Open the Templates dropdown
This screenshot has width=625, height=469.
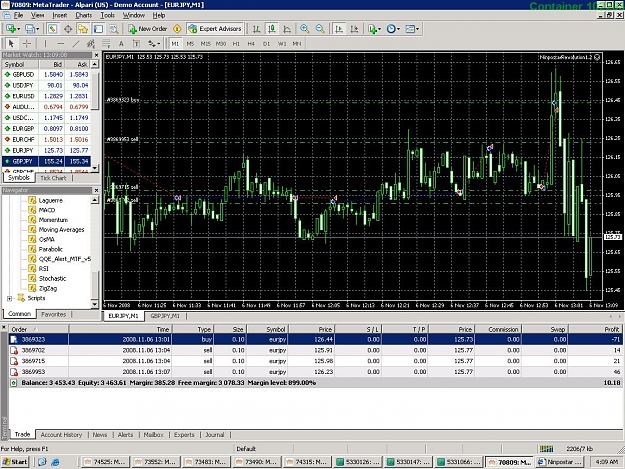tap(412, 29)
